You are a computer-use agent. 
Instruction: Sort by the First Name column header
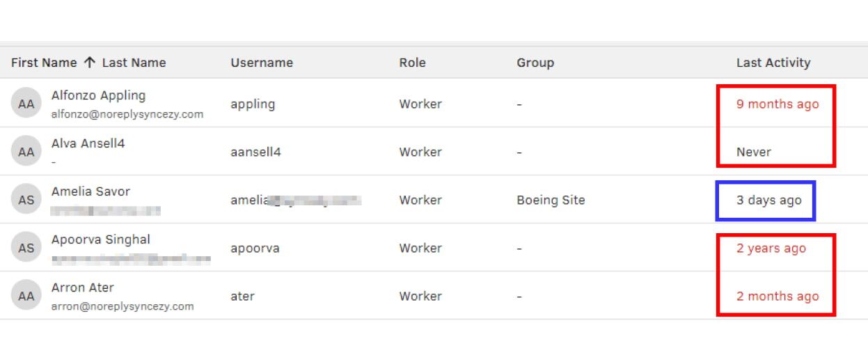(x=44, y=63)
